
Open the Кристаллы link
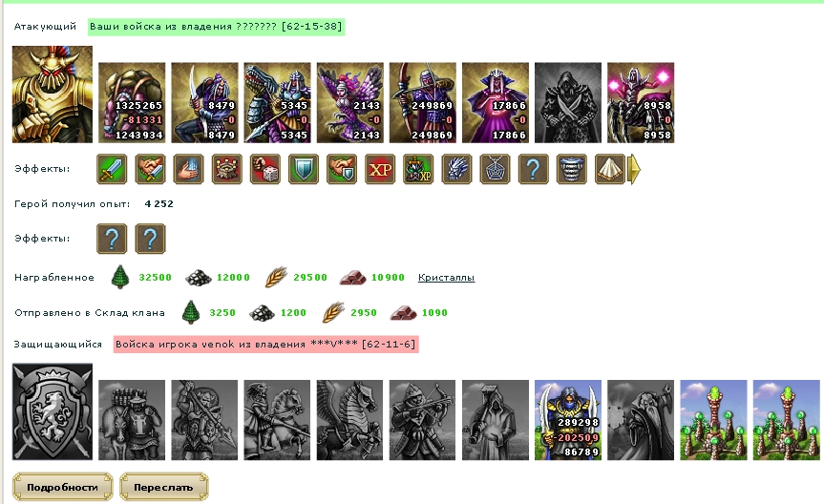[446, 278]
